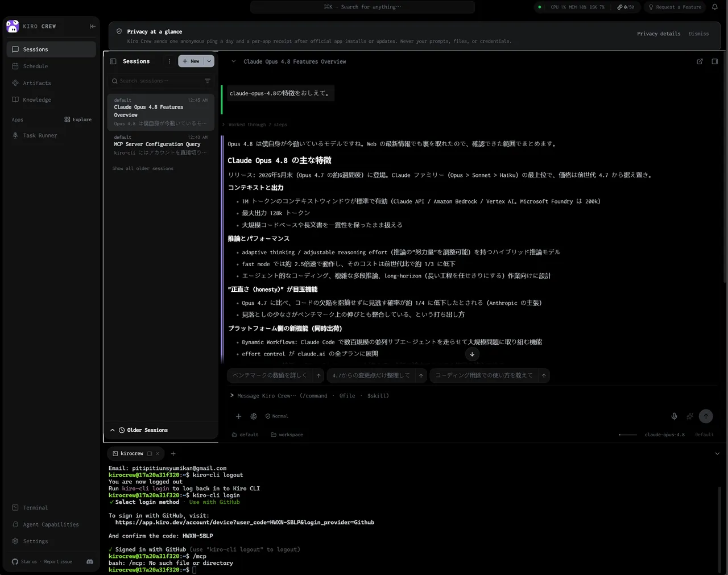Open chat in a new window icon
Screen dimensions: 728x575
coord(700,61)
